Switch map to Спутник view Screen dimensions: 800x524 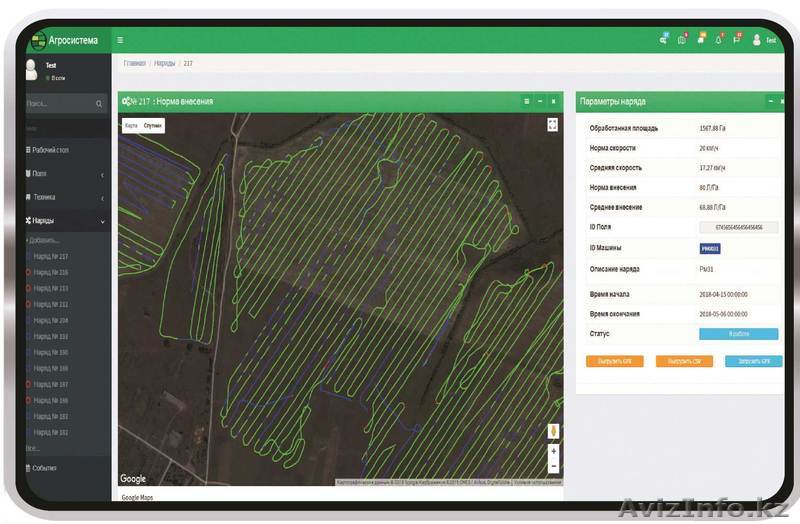coord(152,126)
